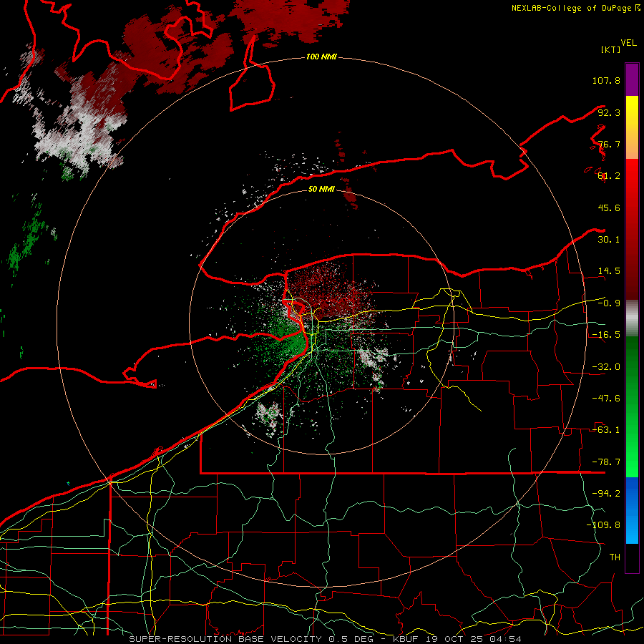Click the -47.6 legend value
Image resolution: width=644 pixels, height=644 pixels.
coord(606,399)
